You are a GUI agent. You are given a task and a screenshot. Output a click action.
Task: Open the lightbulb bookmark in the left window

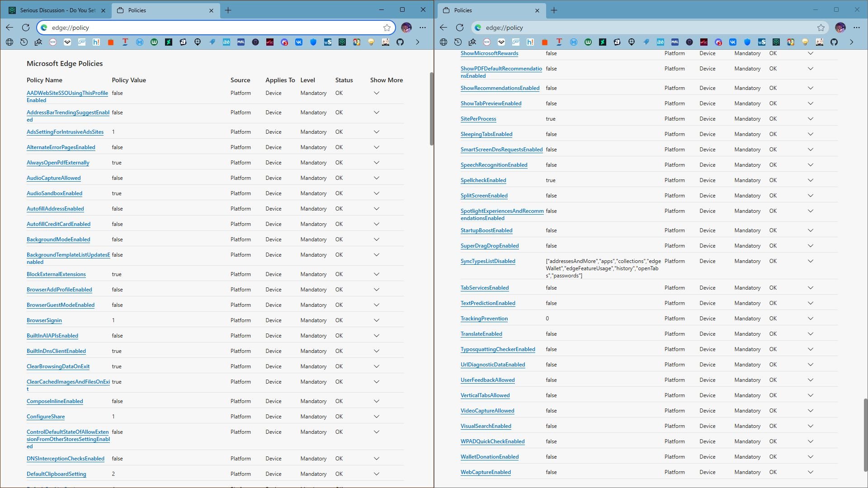pos(371,42)
